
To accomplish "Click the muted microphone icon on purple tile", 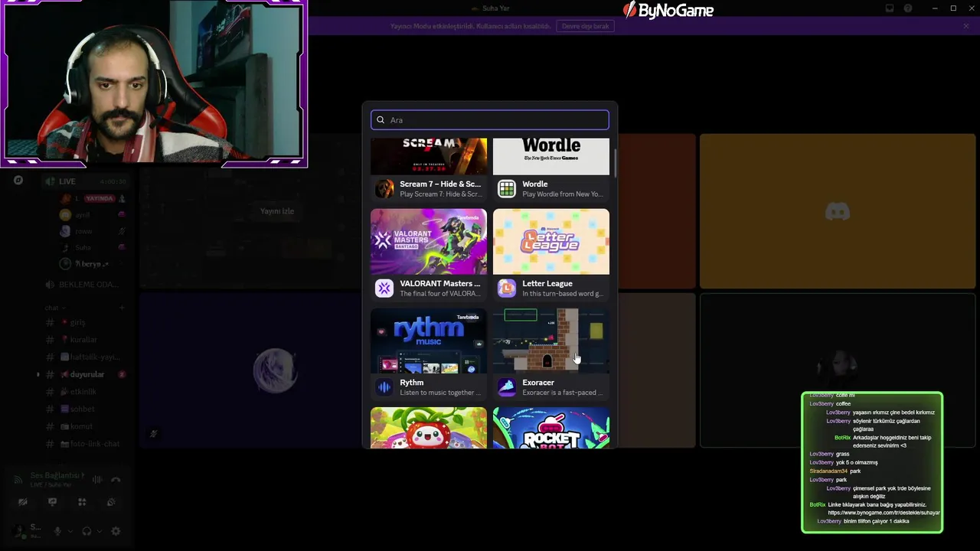I will pos(153,433).
